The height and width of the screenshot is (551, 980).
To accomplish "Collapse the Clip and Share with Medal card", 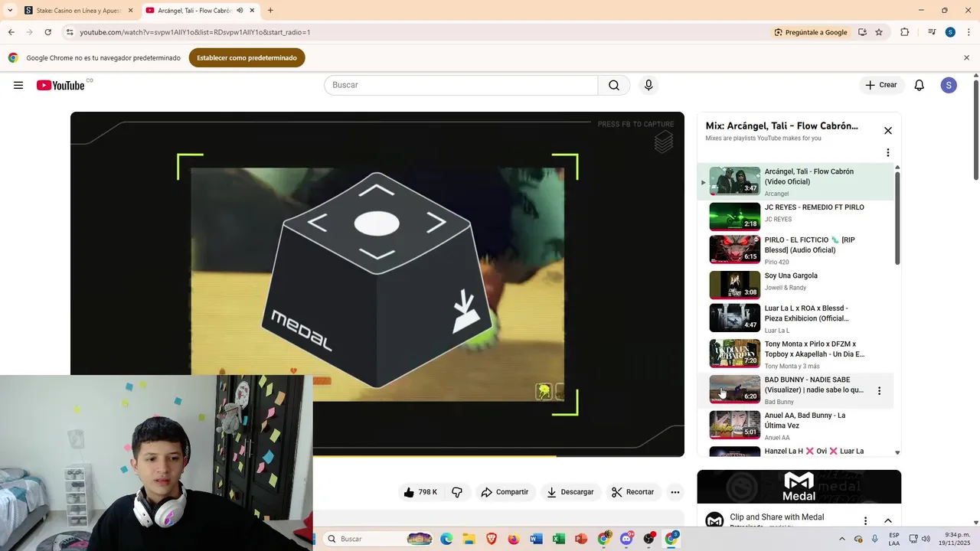I will [888, 521].
